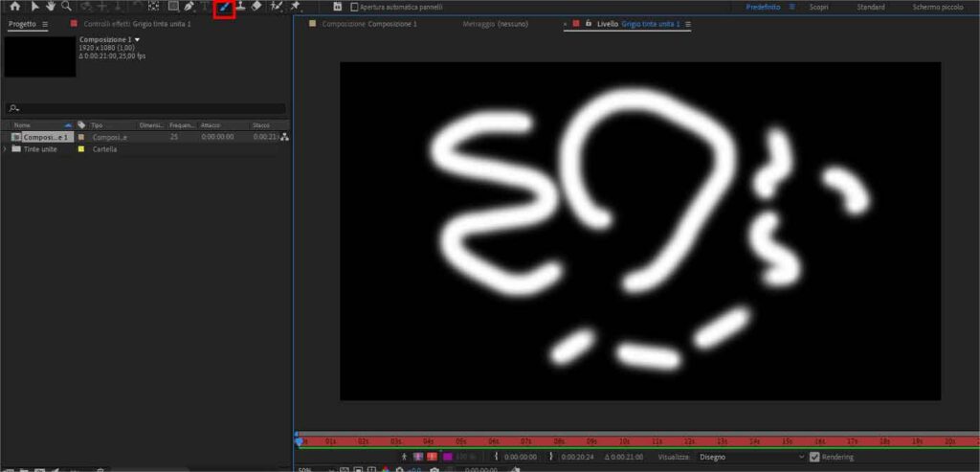Sort by Dimensi... column header
This screenshot has height=472, width=980.
click(x=151, y=125)
